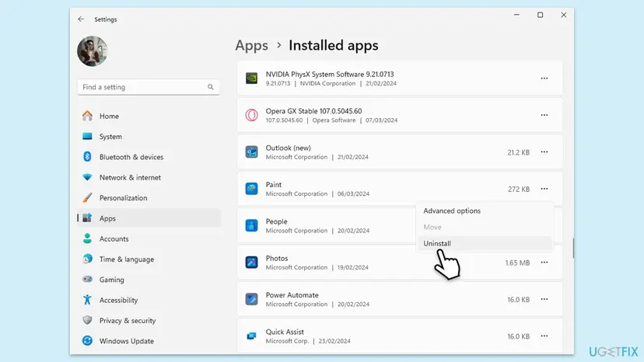The image size is (644, 362).
Task: Click the Power Automate app name
Action: (x=292, y=295)
